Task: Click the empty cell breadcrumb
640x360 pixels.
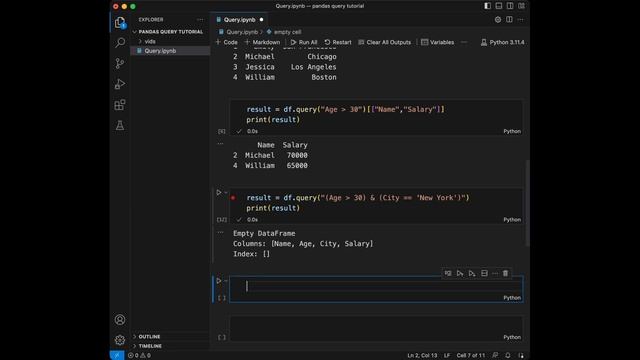Action: 284,32
